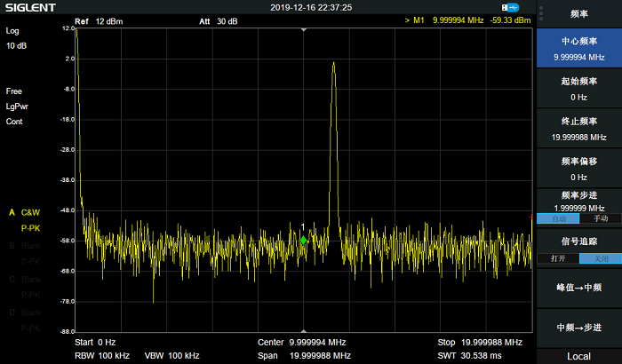
Task: Click the bottom center frequency triangle marker
Action: 304,330
